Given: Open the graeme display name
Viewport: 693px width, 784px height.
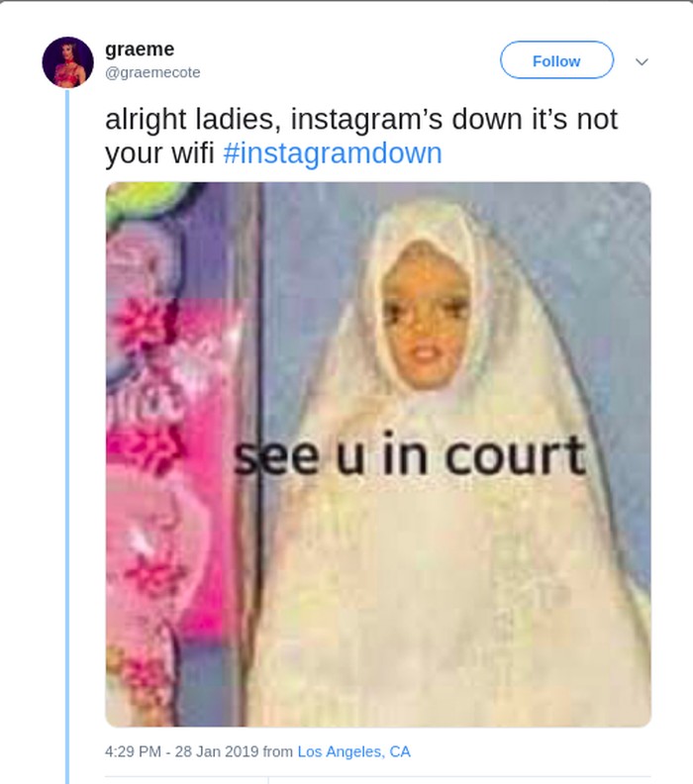Looking at the screenshot, I should tap(140, 49).
